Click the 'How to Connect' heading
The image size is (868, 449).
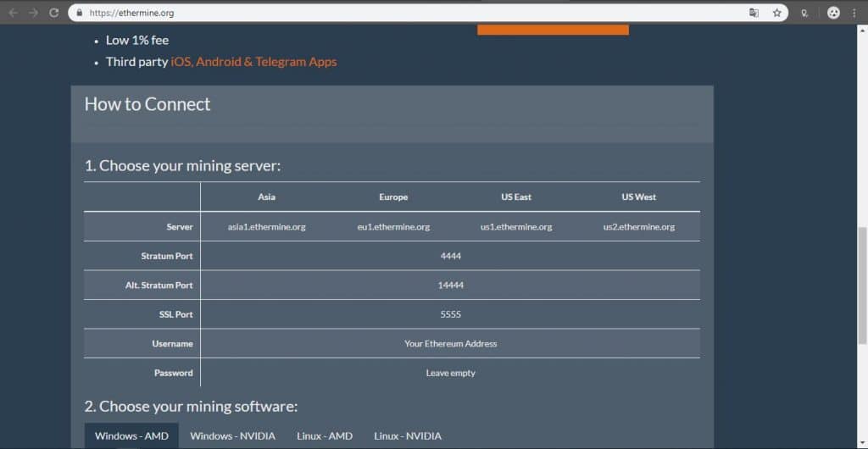[147, 104]
